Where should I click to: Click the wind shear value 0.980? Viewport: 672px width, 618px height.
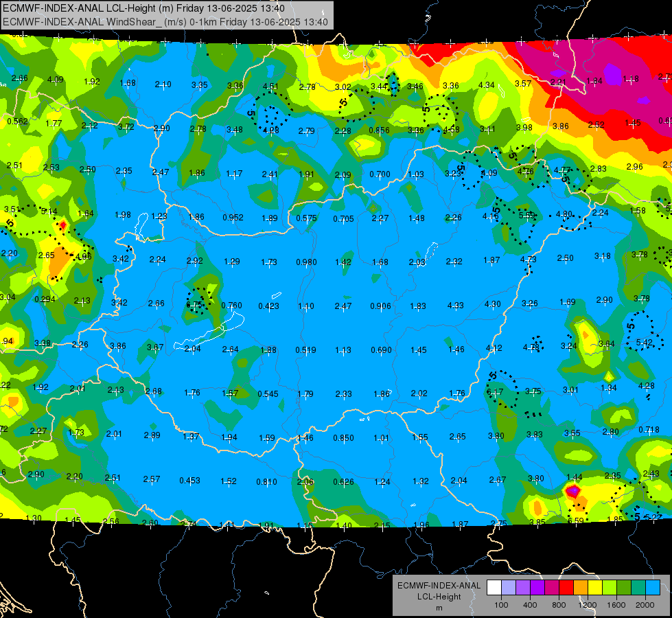point(306,262)
